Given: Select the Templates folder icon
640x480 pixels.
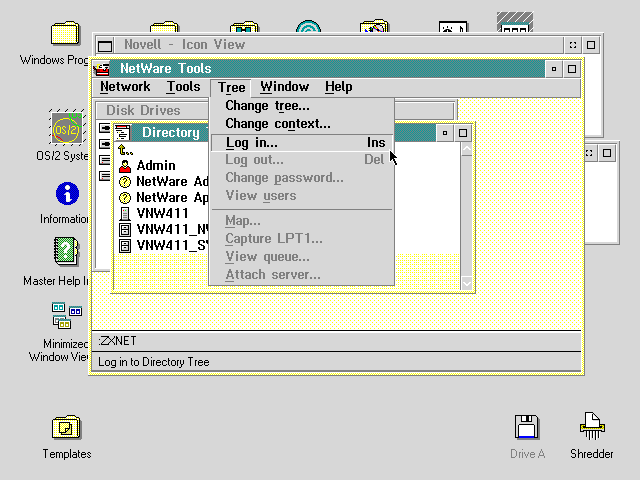Looking at the screenshot, I should 67,427.
